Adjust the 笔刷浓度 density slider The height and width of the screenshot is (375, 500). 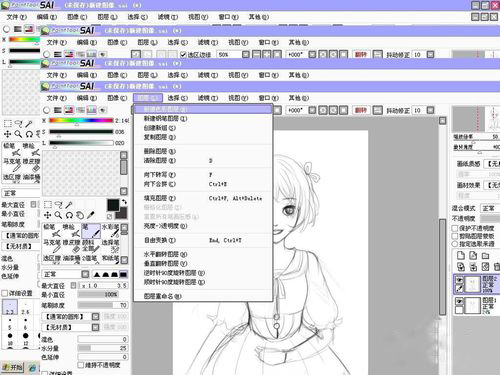(x=103, y=305)
